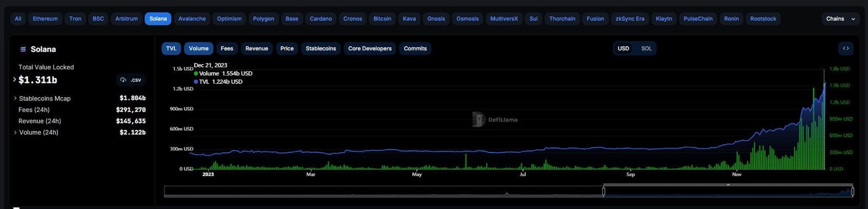Viewport: 868px width, 209px height.
Task: Enable the Stablecoins chart series
Action: (321, 48)
